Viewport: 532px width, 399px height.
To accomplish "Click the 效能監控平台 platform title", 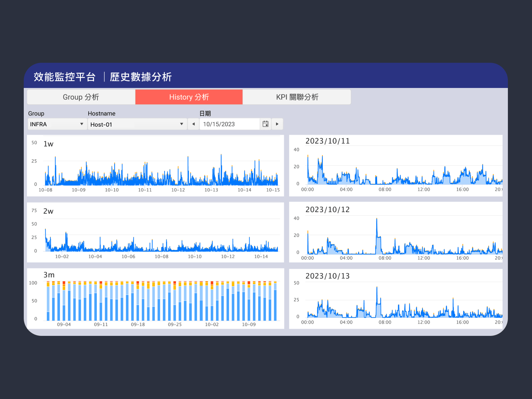I will [65, 77].
